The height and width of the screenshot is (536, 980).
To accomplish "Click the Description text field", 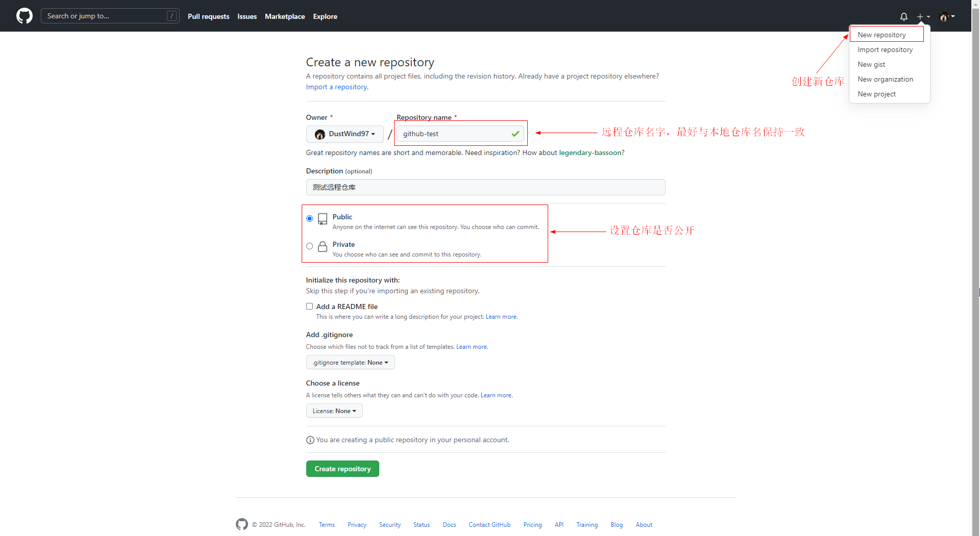I will [485, 187].
